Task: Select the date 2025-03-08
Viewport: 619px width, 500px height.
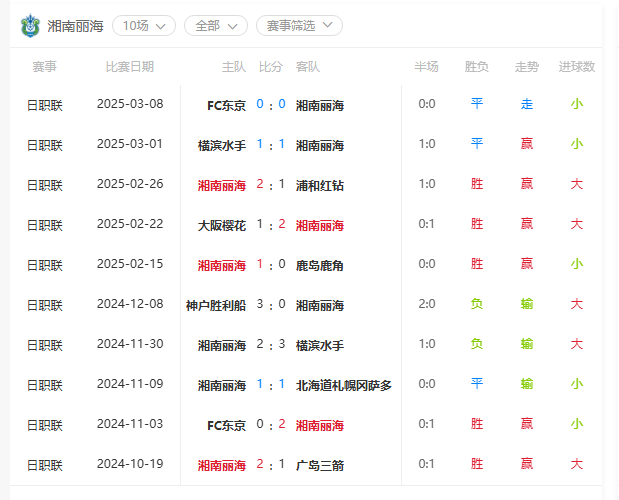Action: pyautogui.click(x=130, y=104)
